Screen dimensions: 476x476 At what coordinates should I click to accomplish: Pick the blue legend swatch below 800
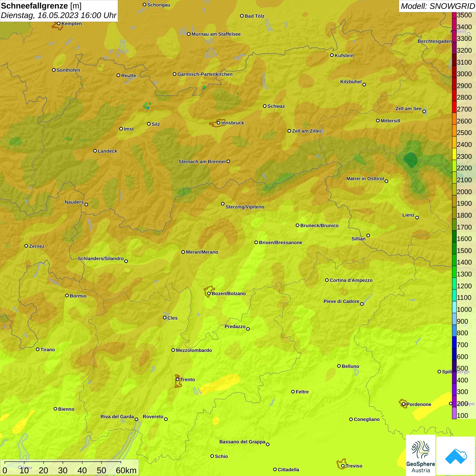tap(454, 342)
